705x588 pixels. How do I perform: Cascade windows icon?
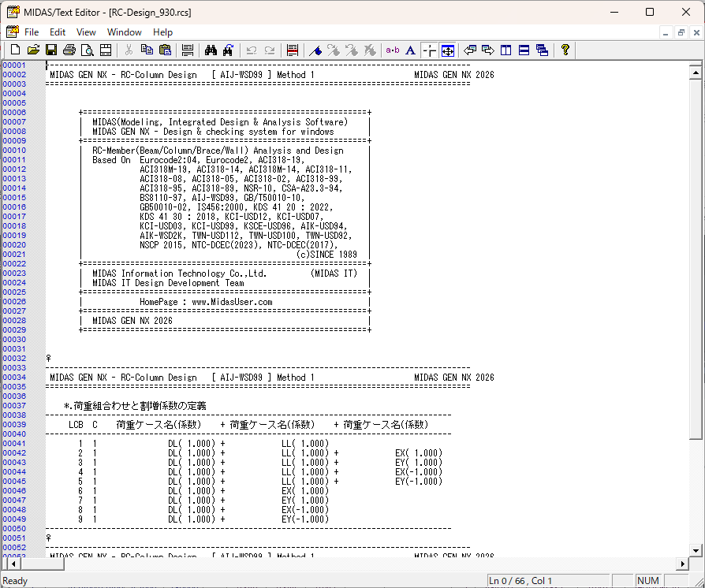[x=543, y=50]
